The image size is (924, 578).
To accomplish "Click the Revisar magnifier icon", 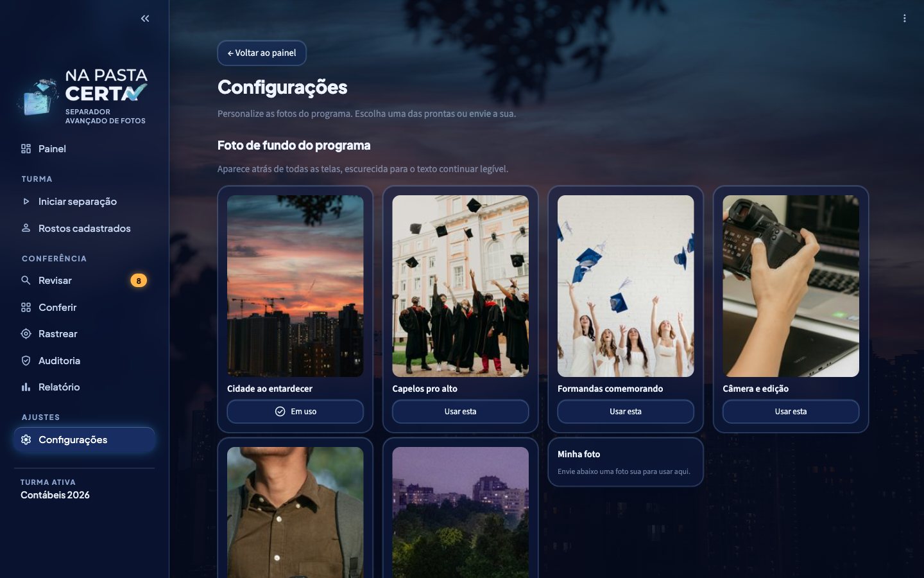I will [26, 281].
